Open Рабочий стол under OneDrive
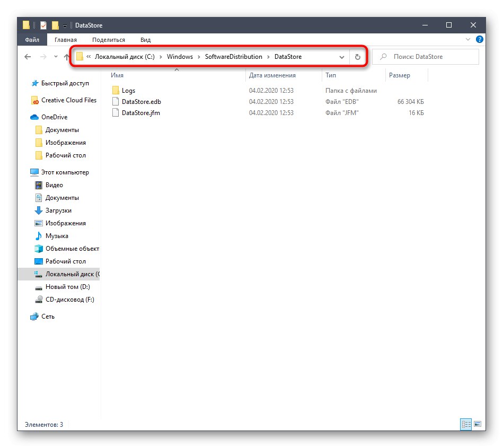 [x=65, y=155]
